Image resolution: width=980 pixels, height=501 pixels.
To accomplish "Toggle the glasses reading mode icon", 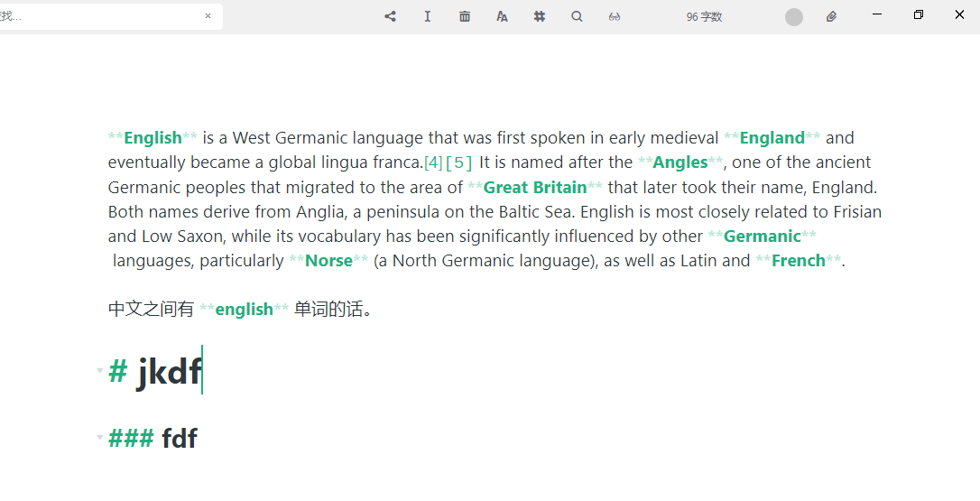I will [x=615, y=16].
